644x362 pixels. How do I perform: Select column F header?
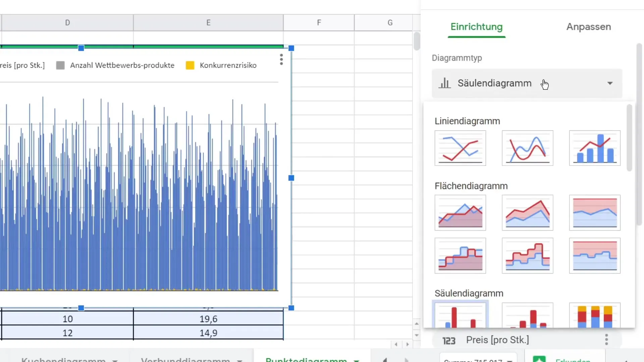coord(319,23)
